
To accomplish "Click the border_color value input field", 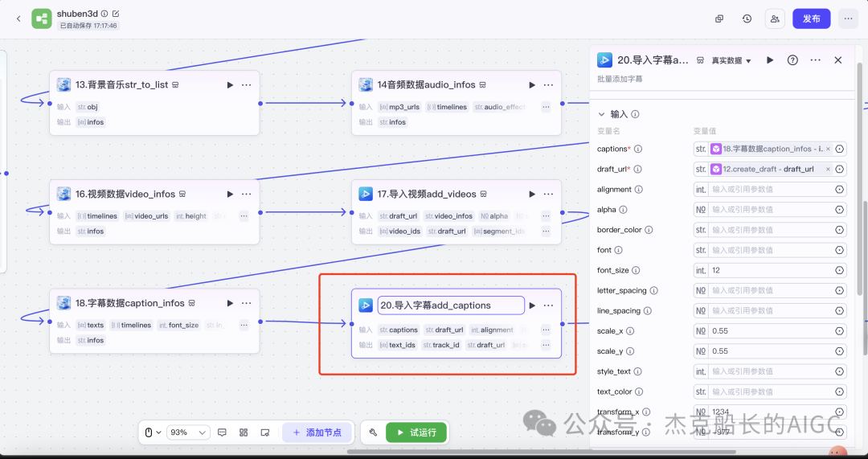I will point(772,230).
